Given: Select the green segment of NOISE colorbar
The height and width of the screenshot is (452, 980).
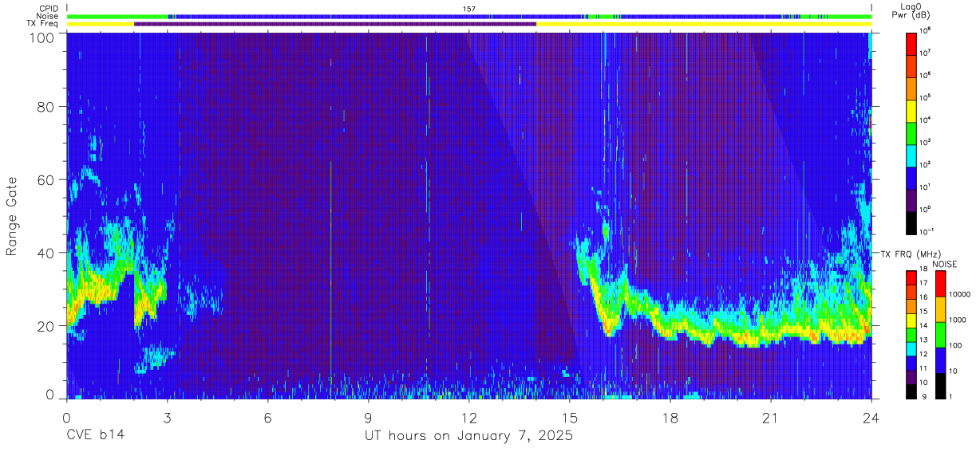Looking at the screenshot, I should [939, 335].
